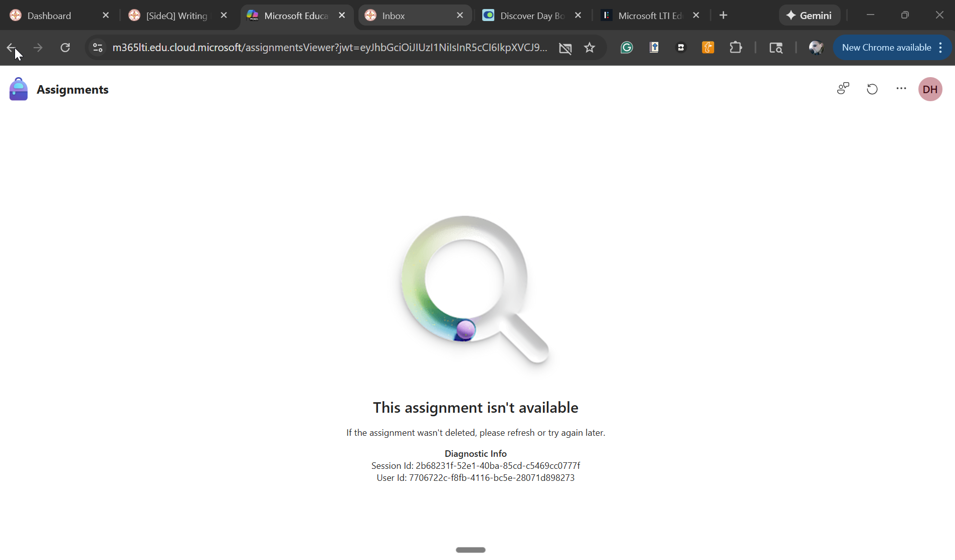The width and height of the screenshot is (955, 560).
Task: Click the Gemini button
Action: [x=809, y=16]
